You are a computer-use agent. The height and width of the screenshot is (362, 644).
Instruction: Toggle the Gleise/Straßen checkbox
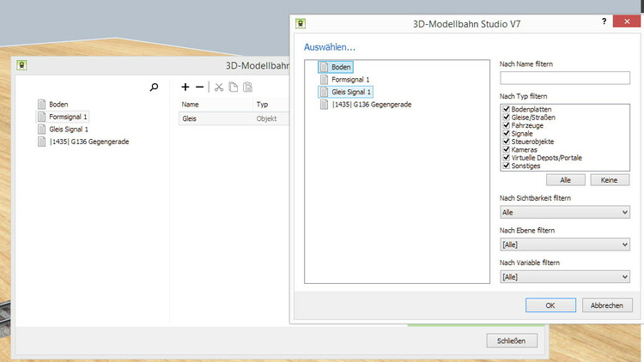coord(505,118)
